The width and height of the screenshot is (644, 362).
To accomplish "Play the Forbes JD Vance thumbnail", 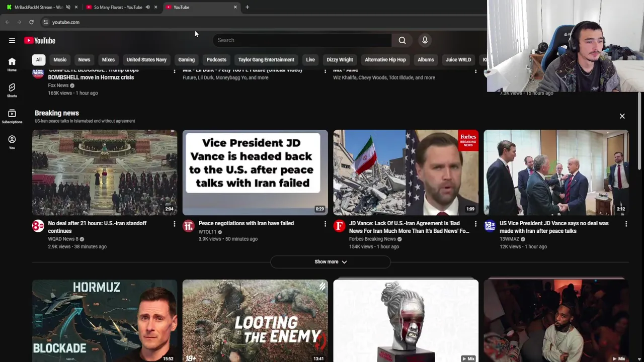I will point(406,172).
